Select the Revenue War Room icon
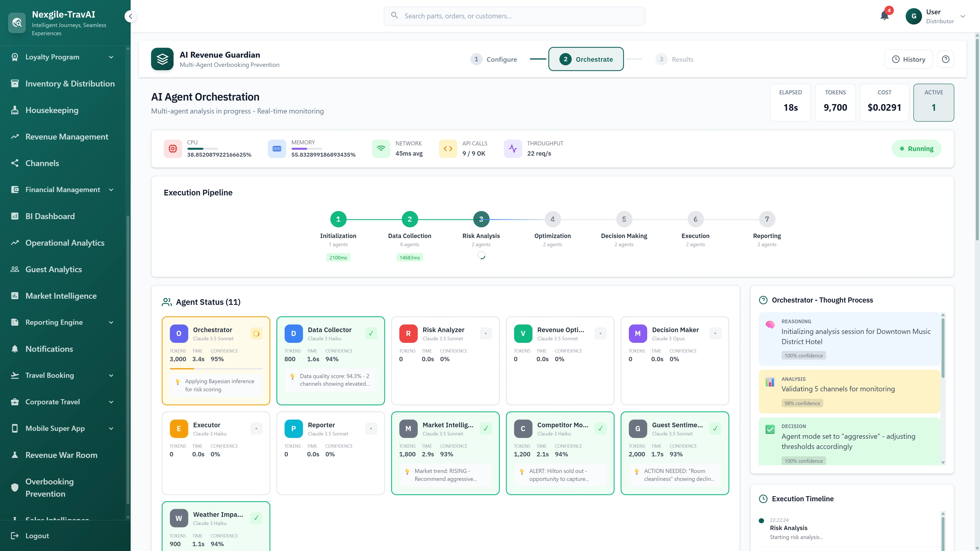This screenshot has width=980, height=551. coord(15,455)
